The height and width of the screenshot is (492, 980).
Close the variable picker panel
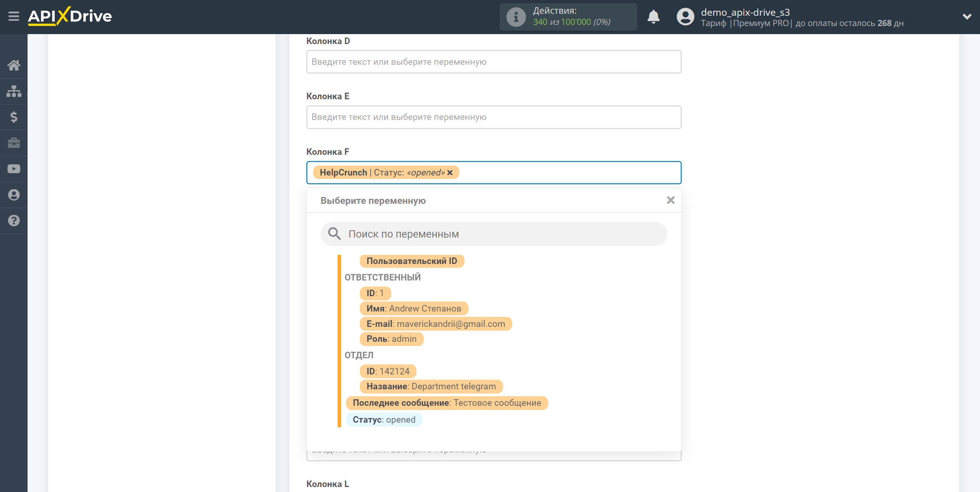click(x=671, y=200)
